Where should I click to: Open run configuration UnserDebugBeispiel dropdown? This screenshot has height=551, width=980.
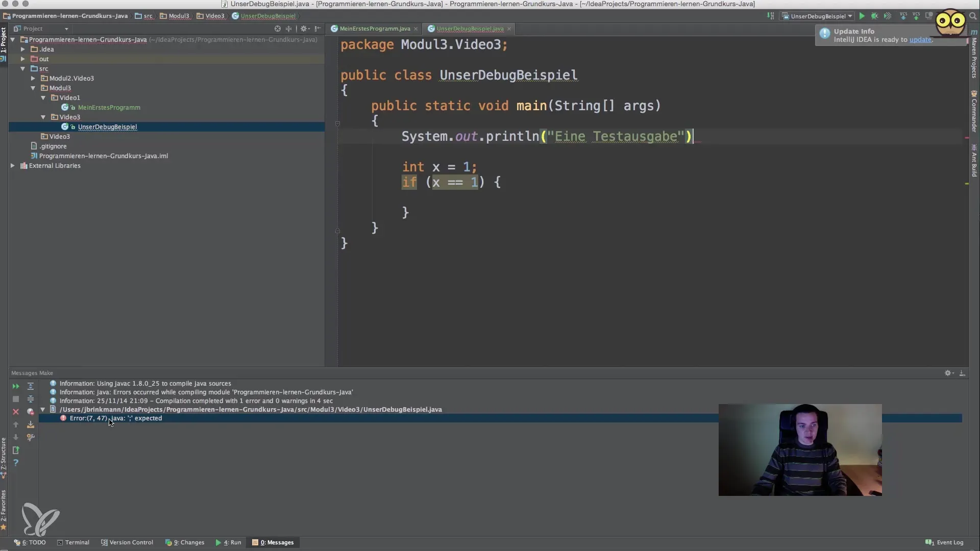click(818, 16)
